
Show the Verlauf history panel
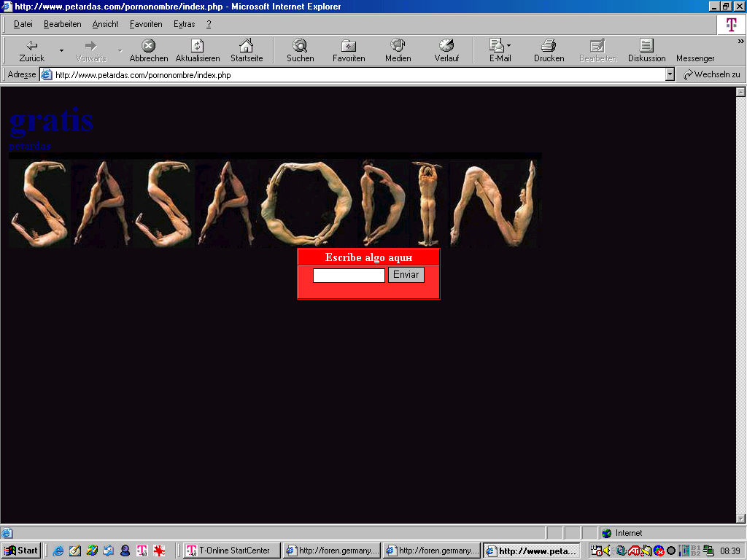click(x=446, y=46)
